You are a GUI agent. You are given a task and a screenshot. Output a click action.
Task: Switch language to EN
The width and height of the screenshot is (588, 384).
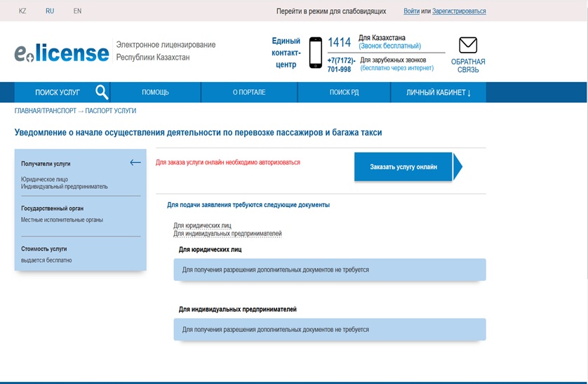click(77, 11)
